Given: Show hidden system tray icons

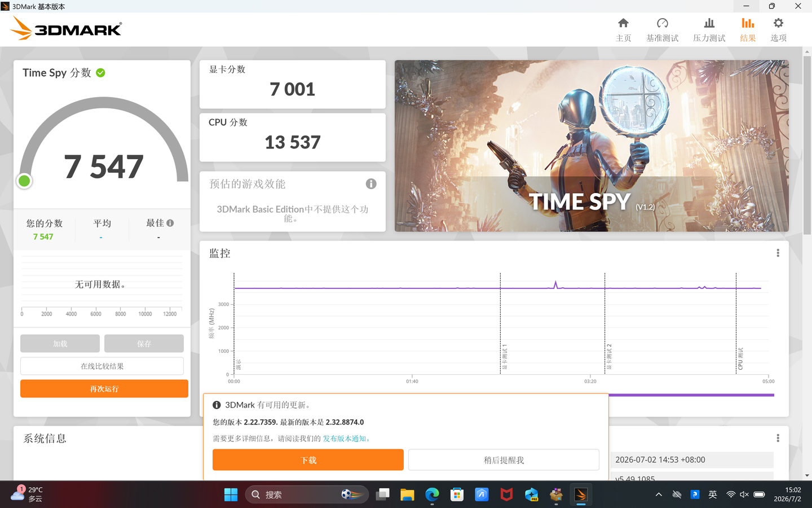Looking at the screenshot, I should point(659,494).
